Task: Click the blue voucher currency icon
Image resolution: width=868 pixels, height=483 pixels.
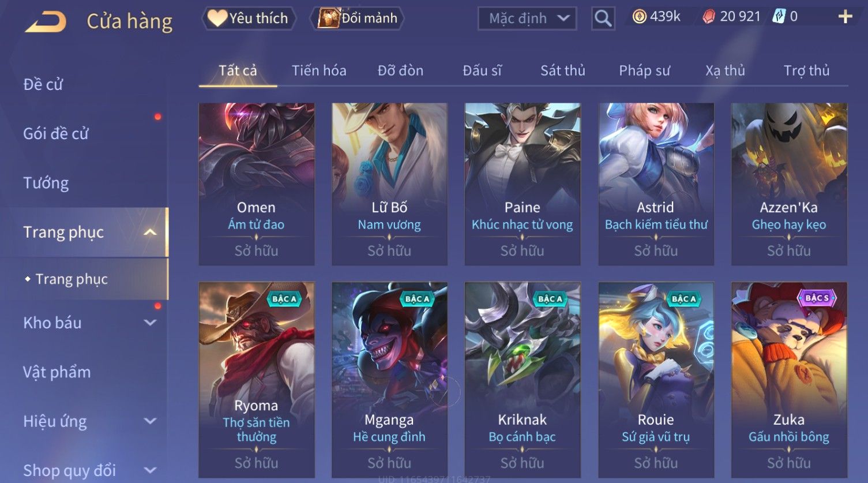Action: point(779,17)
